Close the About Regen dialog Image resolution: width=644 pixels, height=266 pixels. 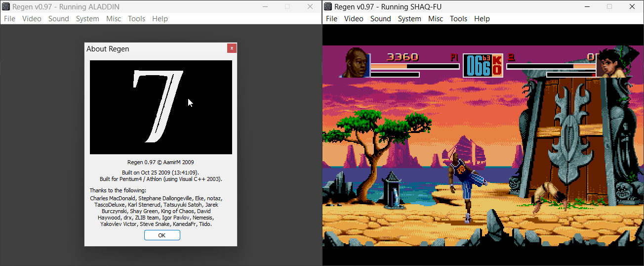click(x=232, y=48)
